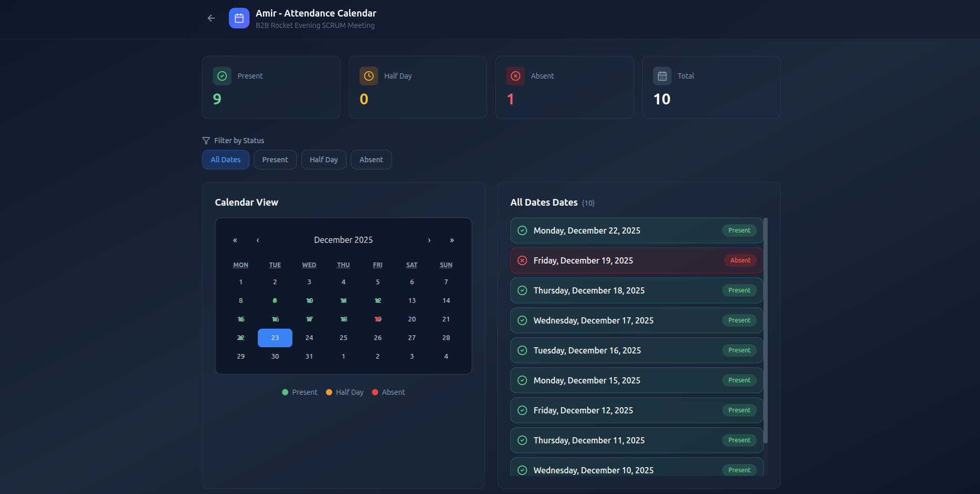Go back a month with the left chevron
Screen dimensions: 980x494
click(257, 240)
